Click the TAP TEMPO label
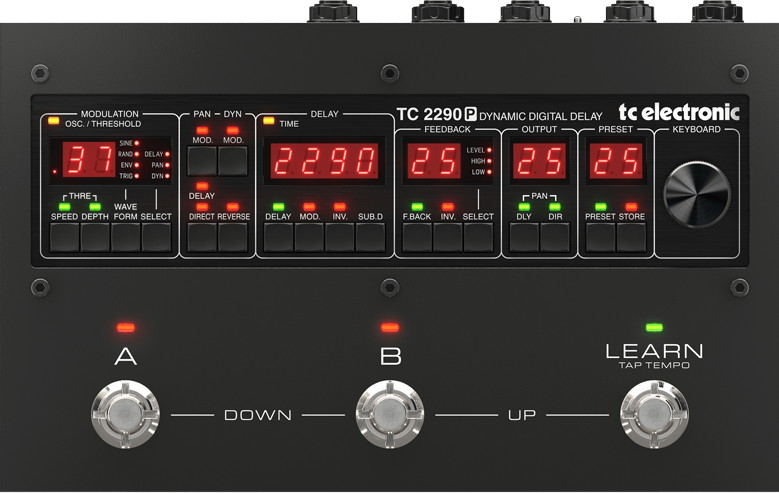 tap(654, 365)
